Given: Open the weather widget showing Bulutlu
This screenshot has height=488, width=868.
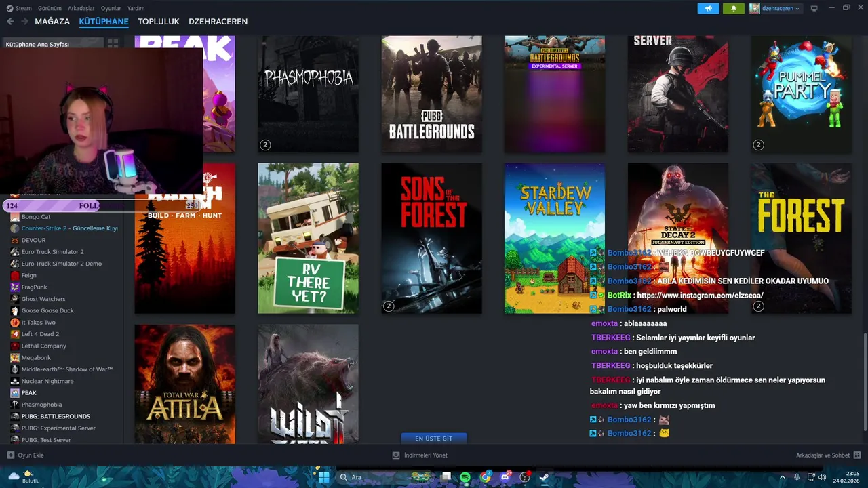Looking at the screenshot, I should point(24,477).
